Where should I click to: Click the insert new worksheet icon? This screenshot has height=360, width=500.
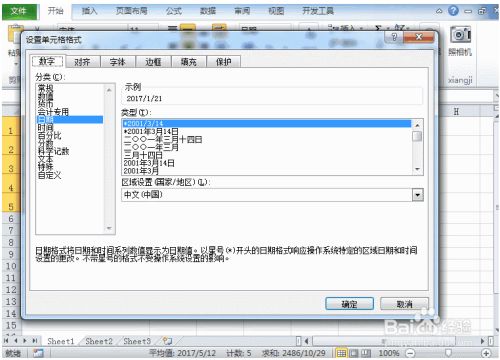click(167, 341)
